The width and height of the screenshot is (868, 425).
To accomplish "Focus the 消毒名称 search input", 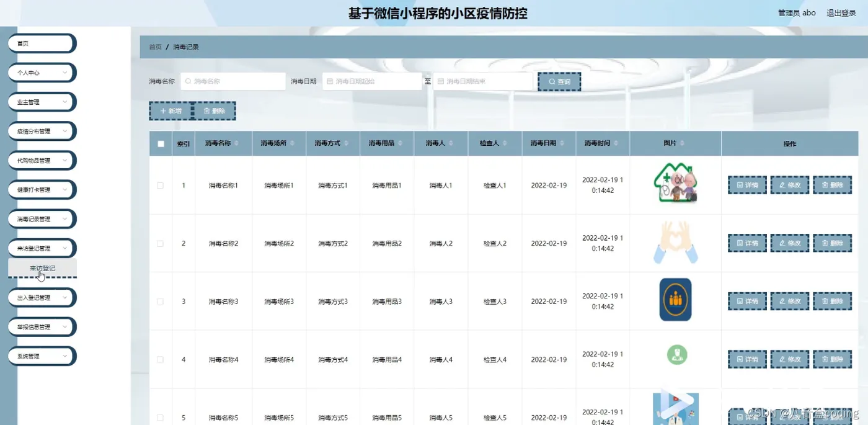I will click(233, 81).
